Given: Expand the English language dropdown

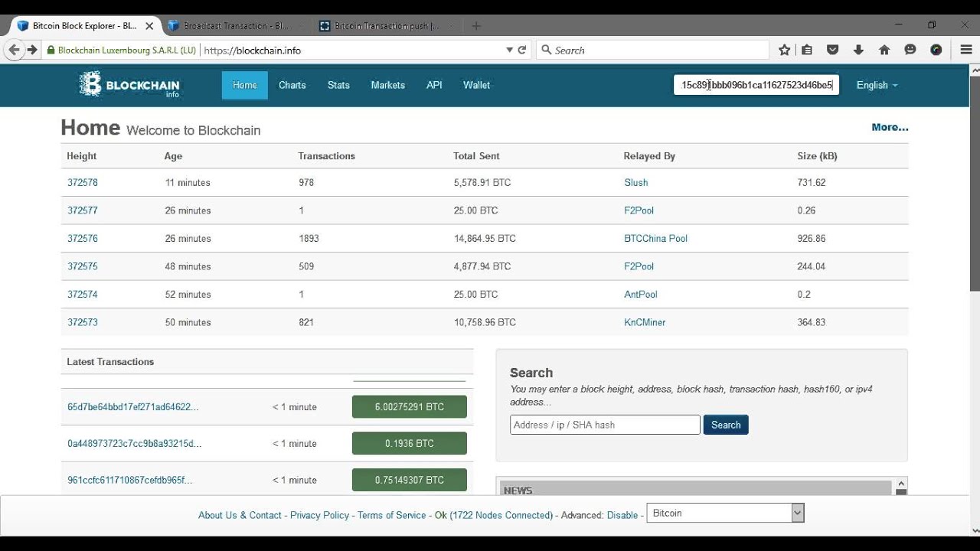Looking at the screenshot, I should pos(877,85).
